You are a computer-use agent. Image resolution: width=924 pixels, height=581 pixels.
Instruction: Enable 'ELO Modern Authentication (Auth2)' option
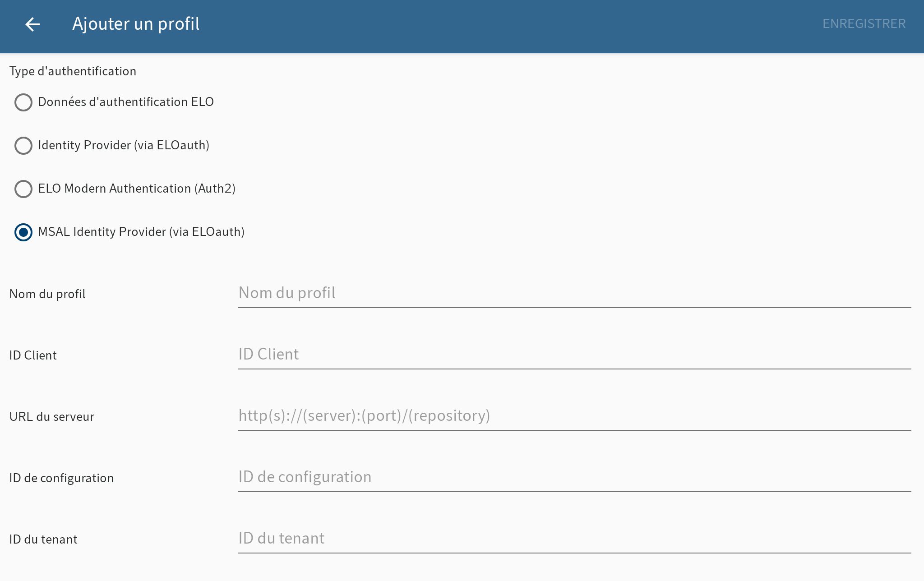coord(23,189)
